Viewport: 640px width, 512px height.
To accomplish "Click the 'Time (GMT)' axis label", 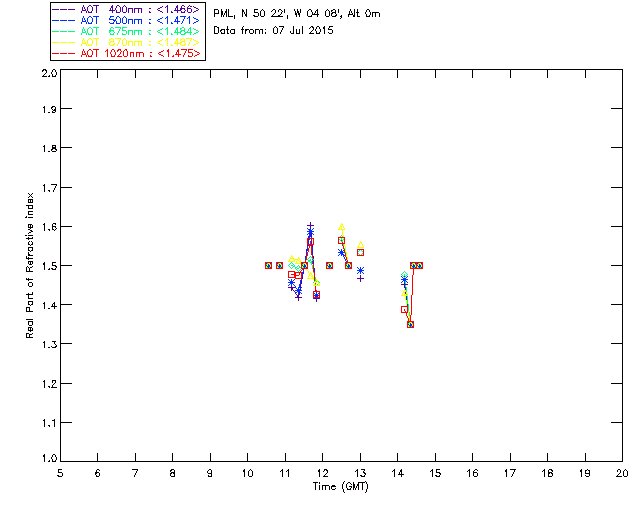I will [341, 487].
